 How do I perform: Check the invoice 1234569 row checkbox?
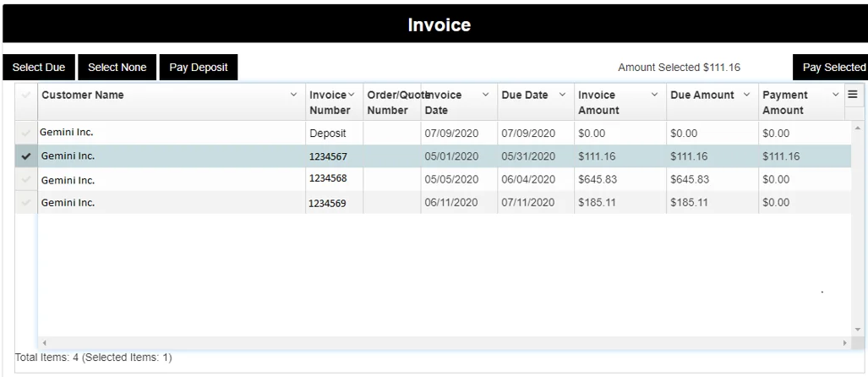[x=25, y=203]
